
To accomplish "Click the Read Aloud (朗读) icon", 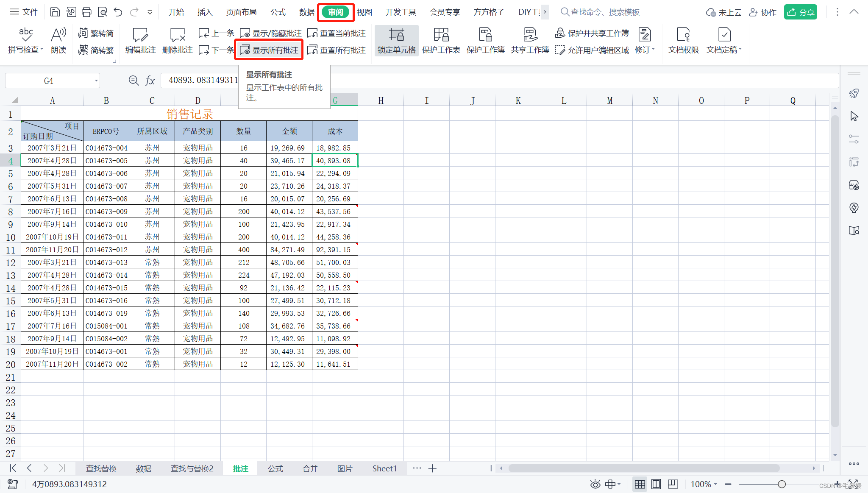I will [58, 35].
